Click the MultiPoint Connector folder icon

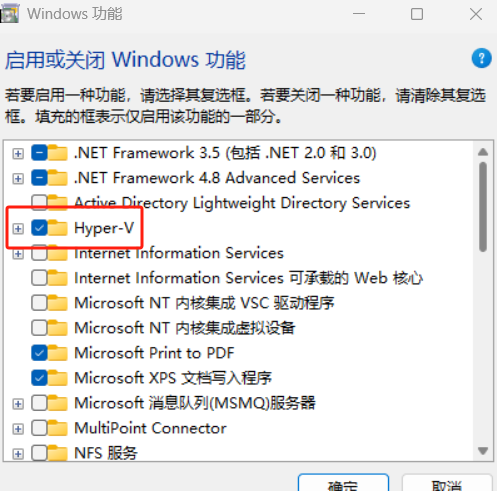point(58,428)
